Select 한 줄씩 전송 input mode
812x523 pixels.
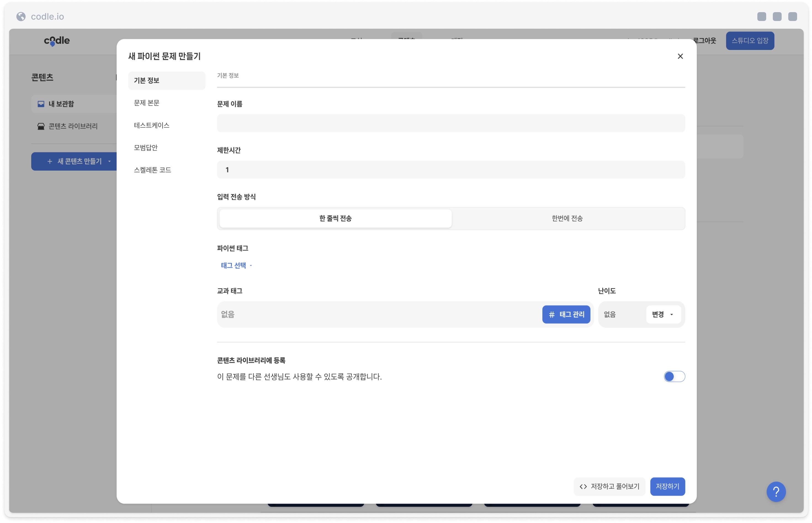(335, 218)
